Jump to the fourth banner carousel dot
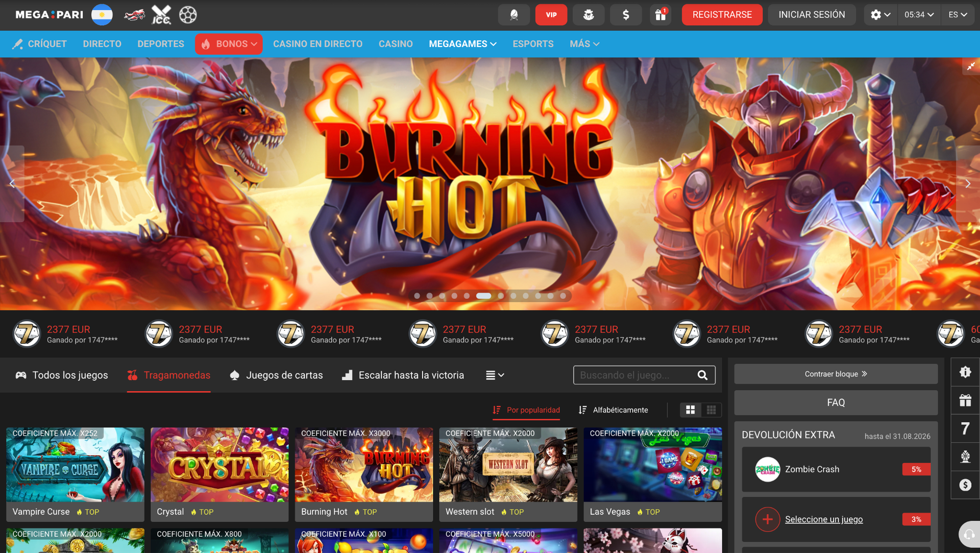980x553 pixels. click(x=454, y=296)
